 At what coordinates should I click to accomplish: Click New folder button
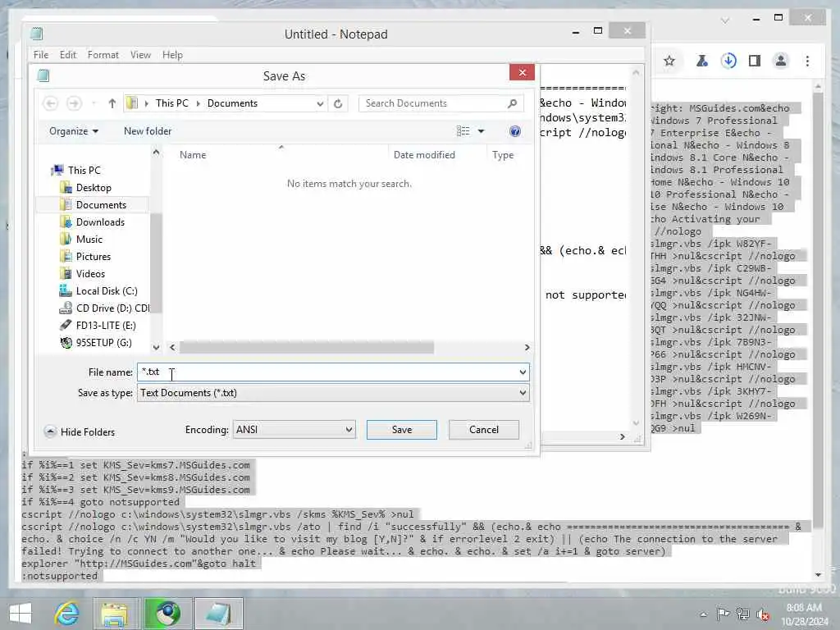(148, 131)
